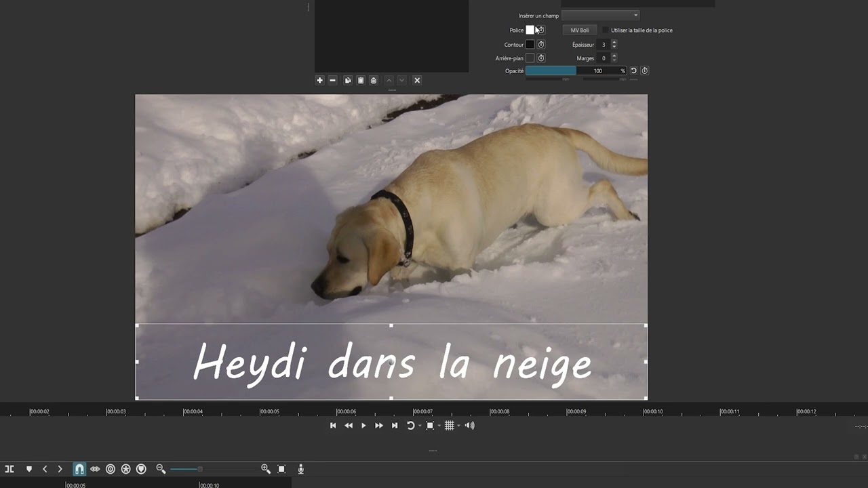Viewport: 868px width, 488px height.
Task: Open the 'Insérer un champ' dropdown
Action: [x=600, y=16]
